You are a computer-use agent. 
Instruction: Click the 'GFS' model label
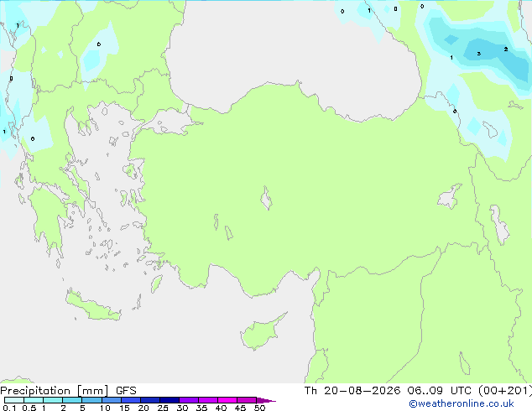pyautogui.click(x=126, y=391)
